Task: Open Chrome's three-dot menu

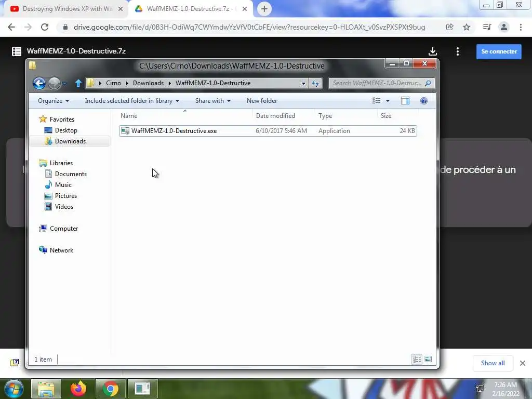Action: click(521, 27)
